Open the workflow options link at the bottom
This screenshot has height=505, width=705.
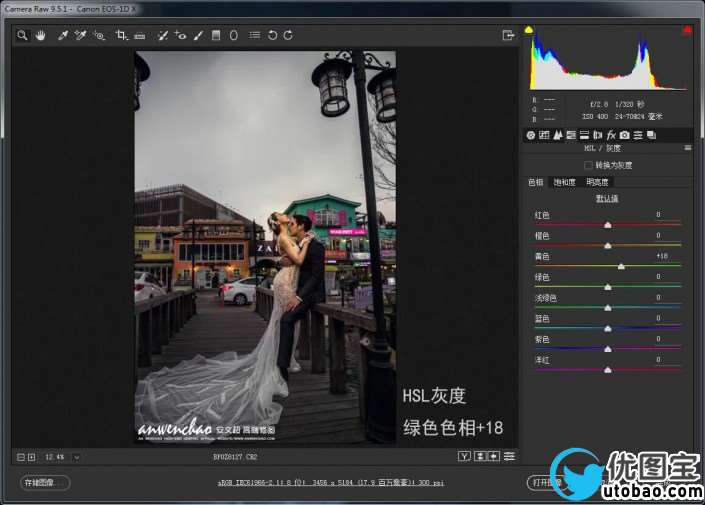coord(331,483)
